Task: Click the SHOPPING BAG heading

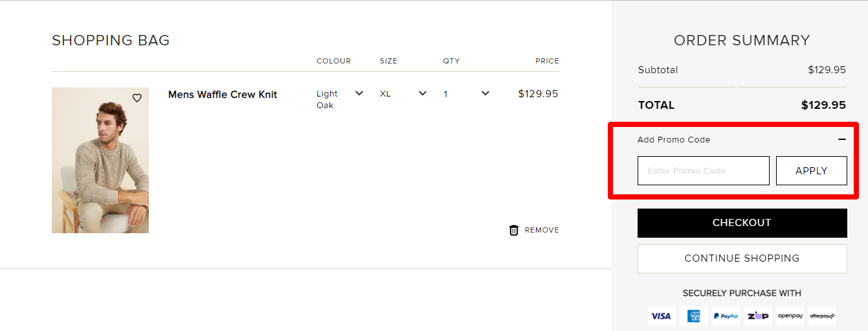Action: [111, 40]
